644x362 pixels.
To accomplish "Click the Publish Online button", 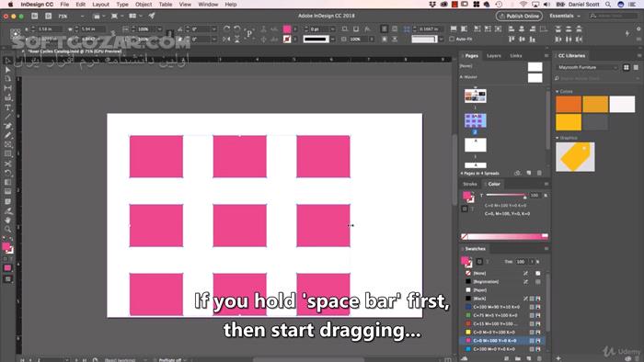I will click(519, 16).
